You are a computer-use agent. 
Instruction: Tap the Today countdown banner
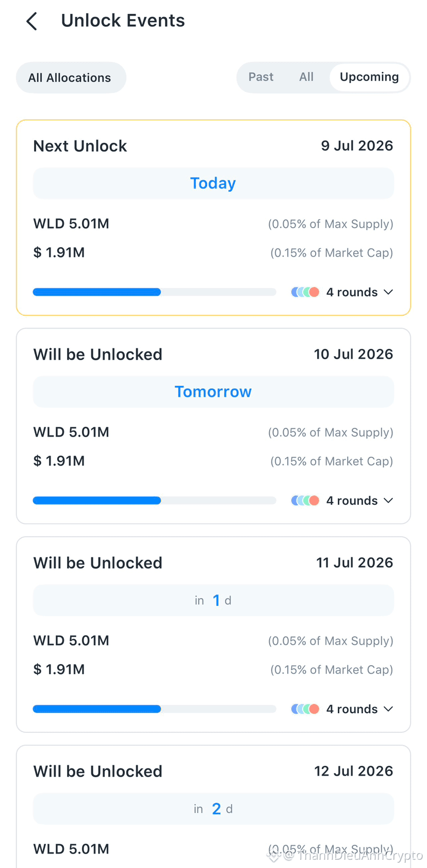click(213, 183)
